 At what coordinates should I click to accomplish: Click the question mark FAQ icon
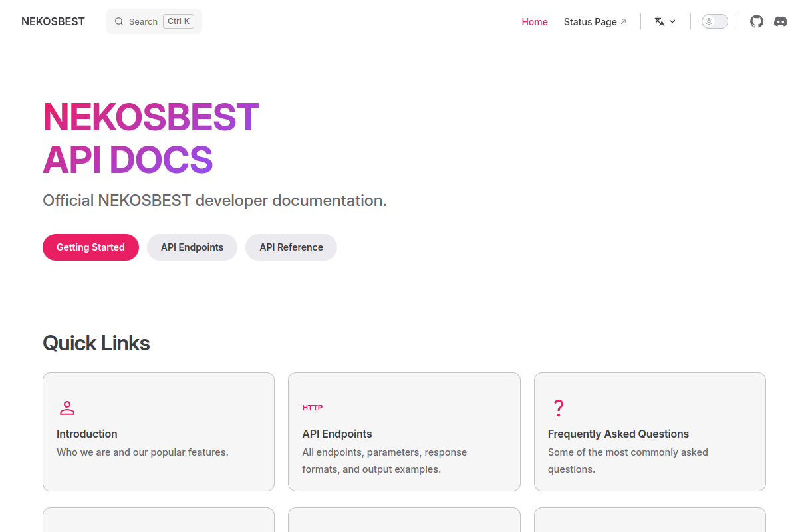559,408
